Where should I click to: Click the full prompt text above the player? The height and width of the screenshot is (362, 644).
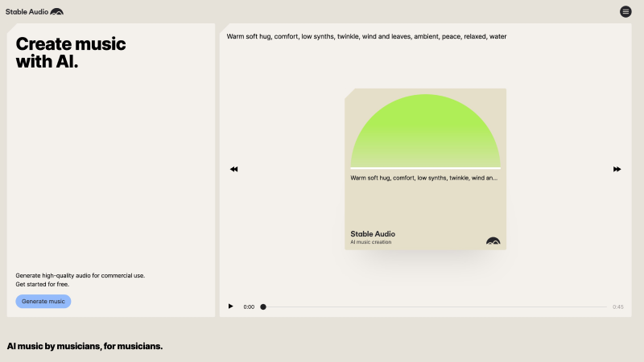point(366,36)
